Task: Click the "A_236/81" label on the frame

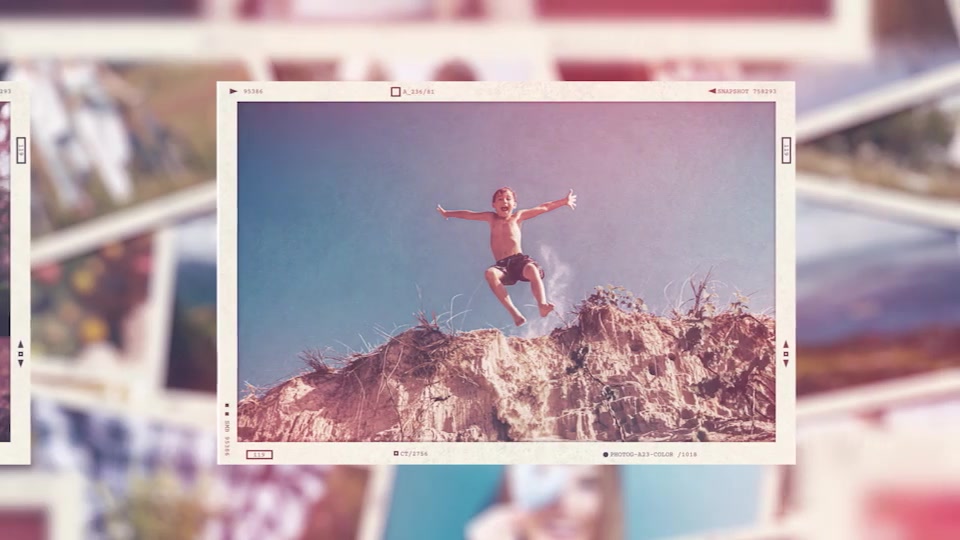Action: click(x=418, y=92)
